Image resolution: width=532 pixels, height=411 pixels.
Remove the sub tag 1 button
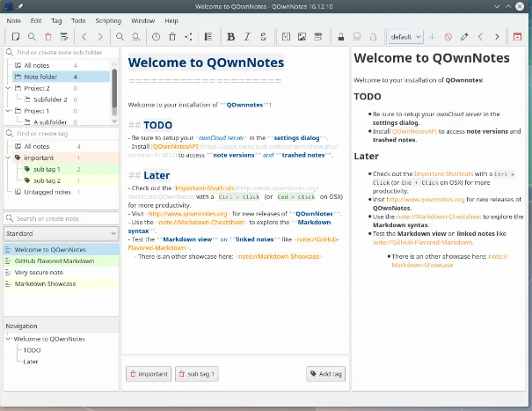click(197, 374)
